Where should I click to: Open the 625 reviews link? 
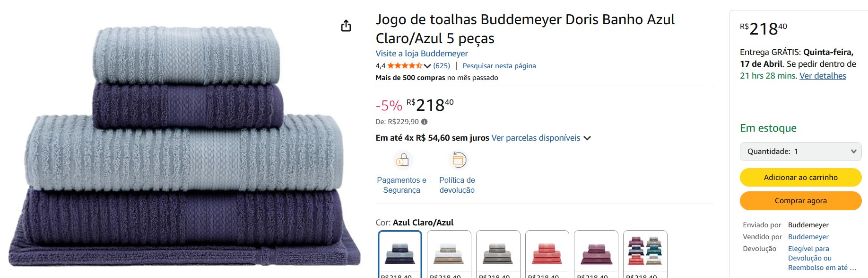pyautogui.click(x=442, y=66)
